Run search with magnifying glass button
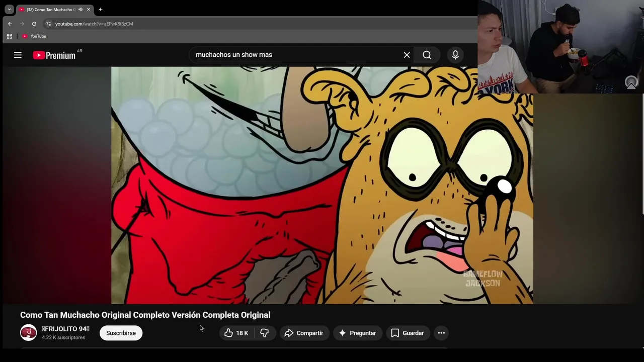Screen dimensions: 644x362 point(427,55)
